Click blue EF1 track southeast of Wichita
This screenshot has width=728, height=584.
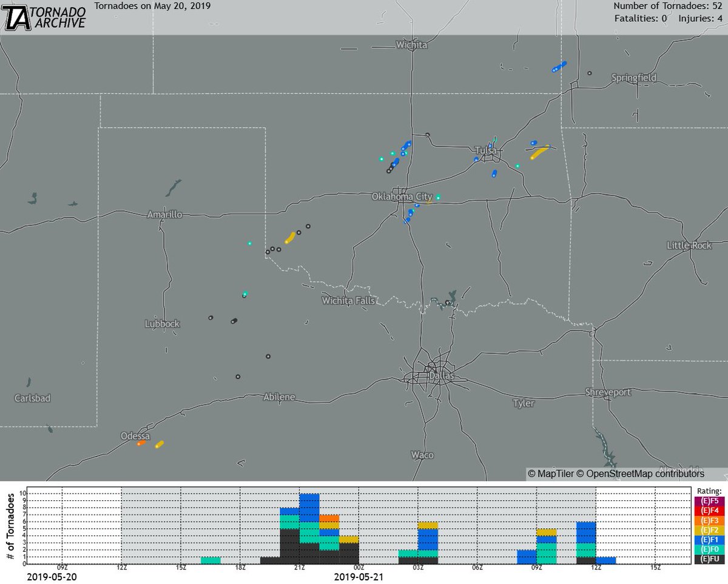(559, 67)
